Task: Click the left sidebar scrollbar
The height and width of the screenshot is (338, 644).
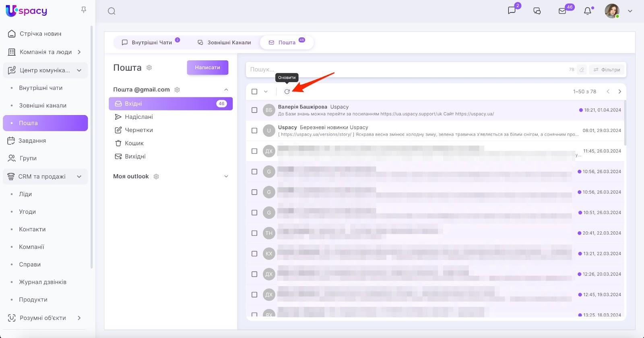Action: pyautogui.click(x=92, y=147)
